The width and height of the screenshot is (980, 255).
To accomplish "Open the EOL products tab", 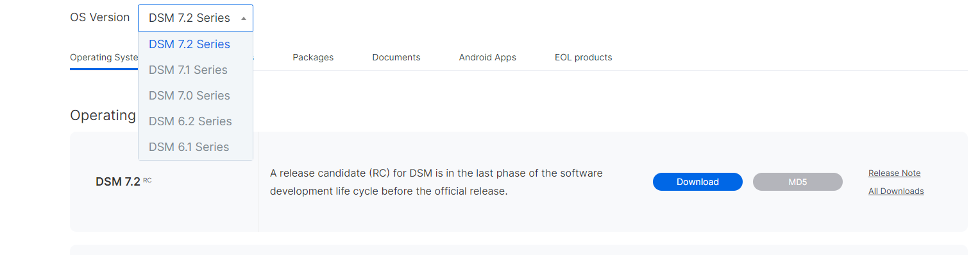I will click(584, 57).
